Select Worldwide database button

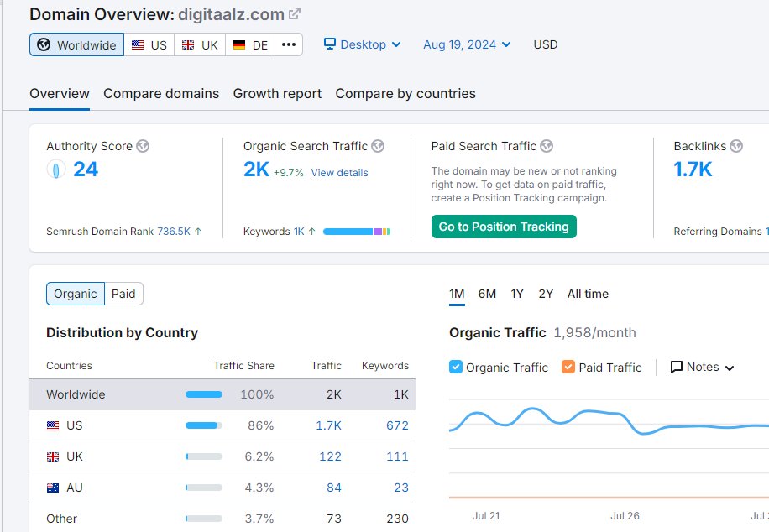[x=76, y=44]
